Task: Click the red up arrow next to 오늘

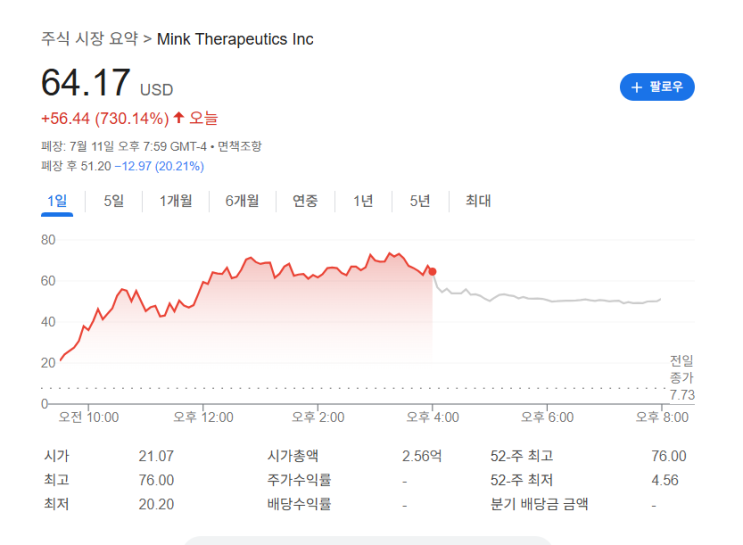Action: point(179,118)
